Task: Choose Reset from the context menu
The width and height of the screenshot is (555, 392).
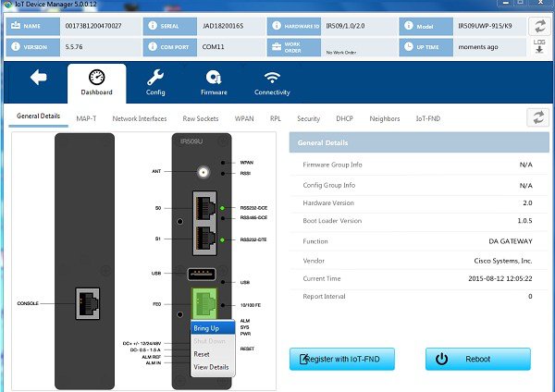Action: [x=213, y=354]
